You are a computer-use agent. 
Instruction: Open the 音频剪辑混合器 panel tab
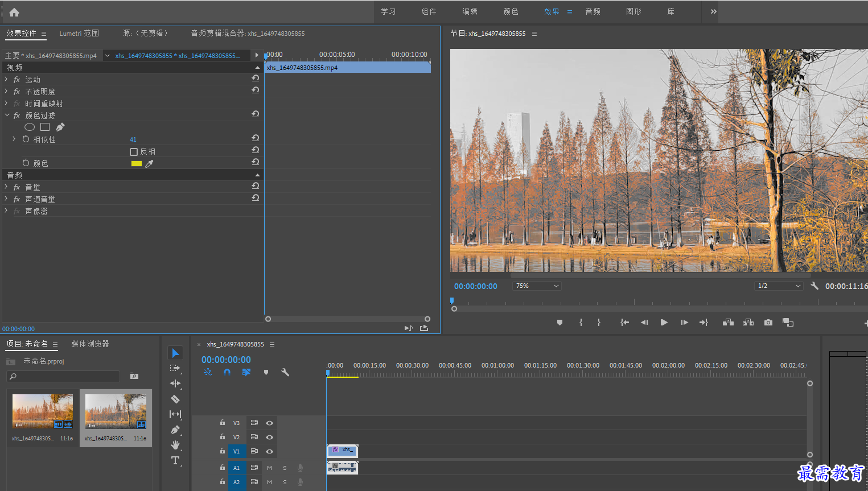coord(248,34)
